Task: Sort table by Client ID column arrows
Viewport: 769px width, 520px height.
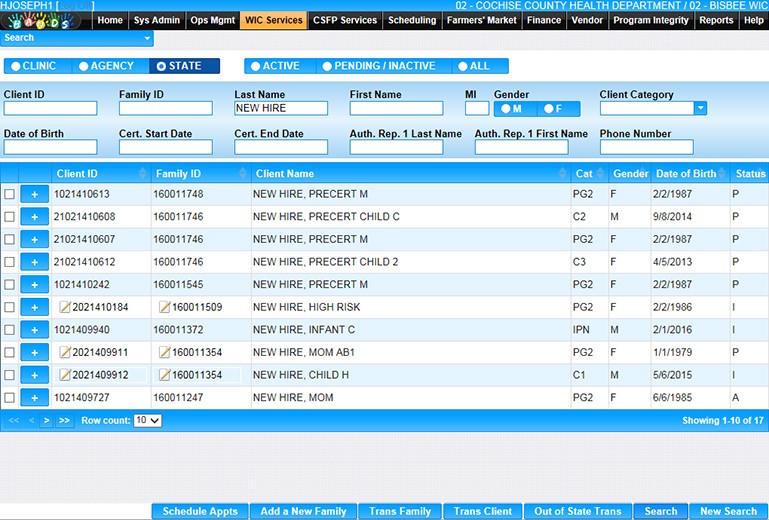Action: coord(142,174)
